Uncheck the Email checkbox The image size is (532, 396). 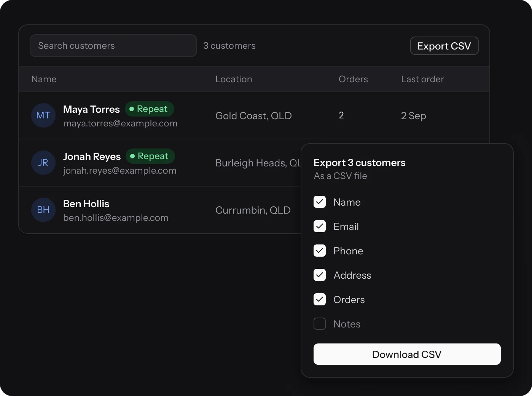[x=320, y=226]
